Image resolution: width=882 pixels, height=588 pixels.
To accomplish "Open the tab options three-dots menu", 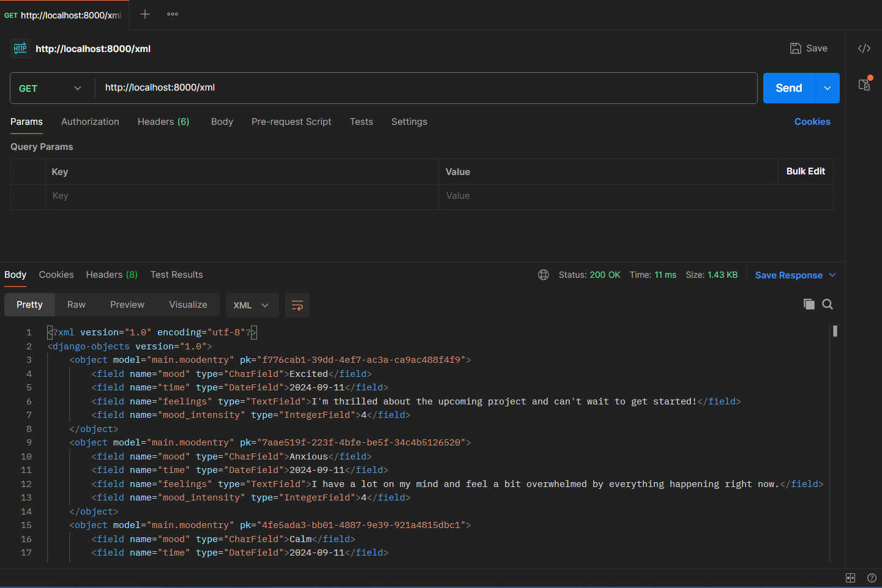I will pyautogui.click(x=173, y=14).
